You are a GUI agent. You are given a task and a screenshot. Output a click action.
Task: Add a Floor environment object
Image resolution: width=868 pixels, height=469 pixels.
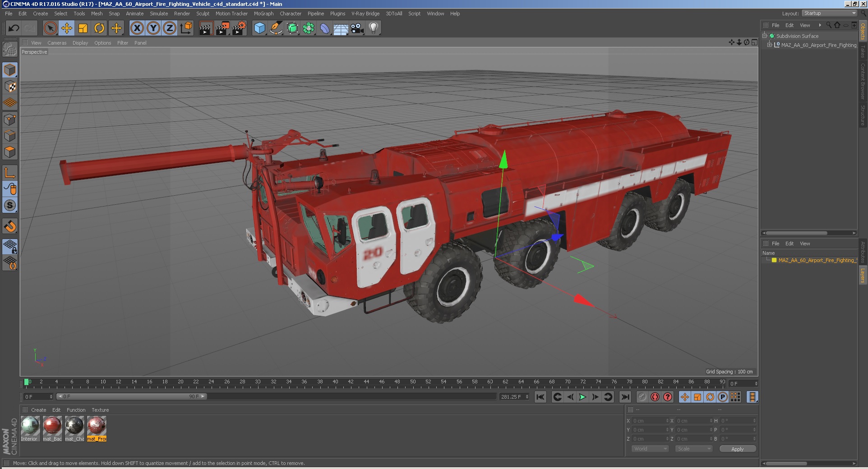[341, 28]
